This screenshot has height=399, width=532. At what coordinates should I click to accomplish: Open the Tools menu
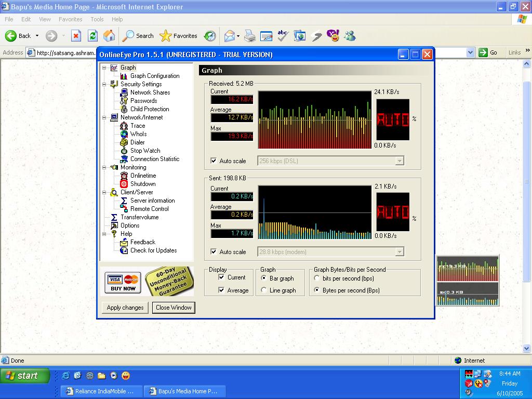[x=97, y=19]
